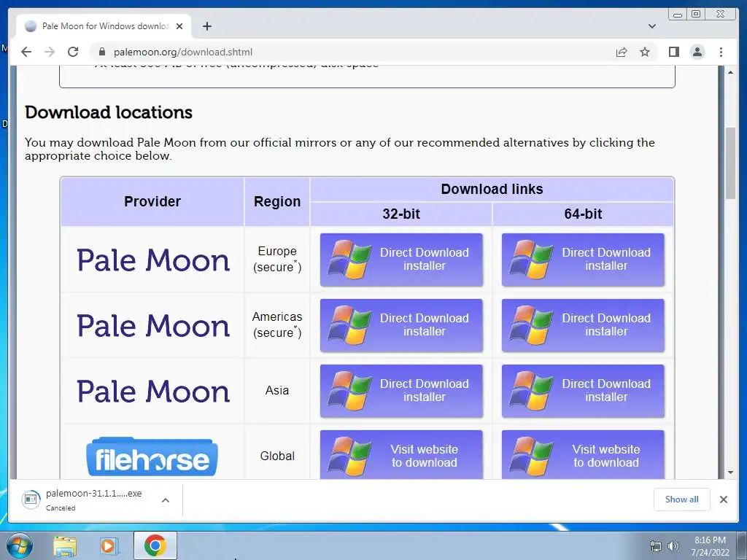Screen dimensions: 747x560
Task: Click the Pale Moon logo in Americas row
Action: coord(153,326)
